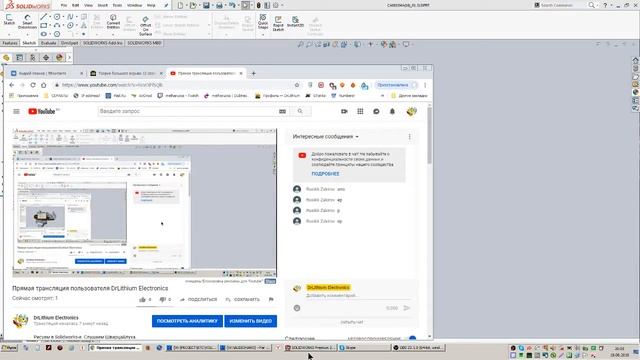This screenshot has width=640, height=360.
Task: Open the YouTube apps grid icon
Action: 360,111
